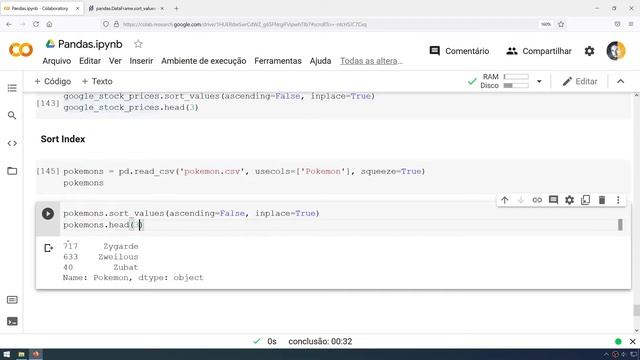The image size is (640, 360).
Task: Open the user account avatar
Action: (616, 51)
